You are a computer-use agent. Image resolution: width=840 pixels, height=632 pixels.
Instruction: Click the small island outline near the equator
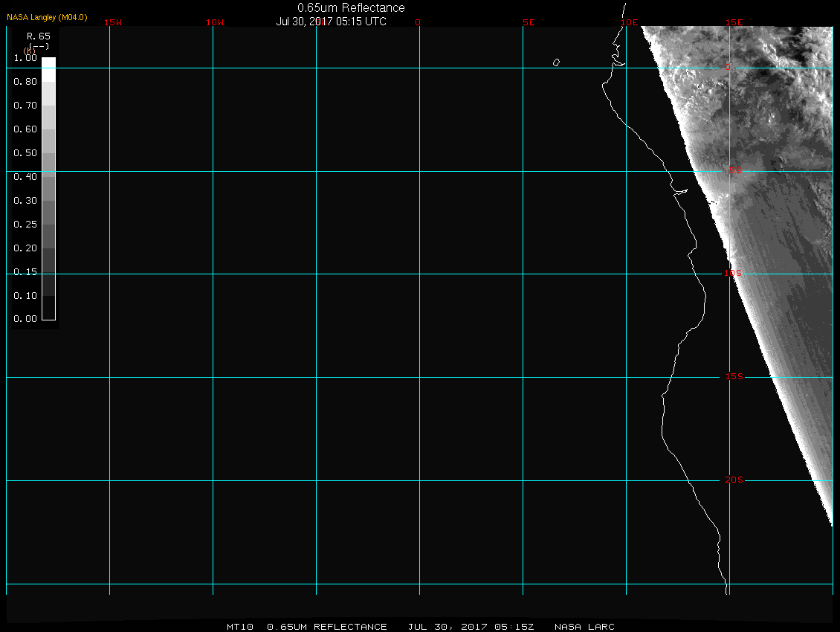[556, 62]
